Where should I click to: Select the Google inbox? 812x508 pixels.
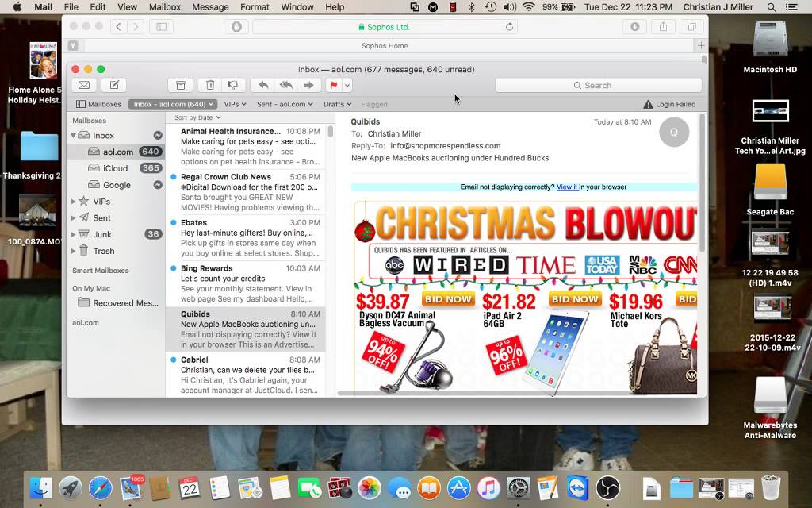[117, 185]
